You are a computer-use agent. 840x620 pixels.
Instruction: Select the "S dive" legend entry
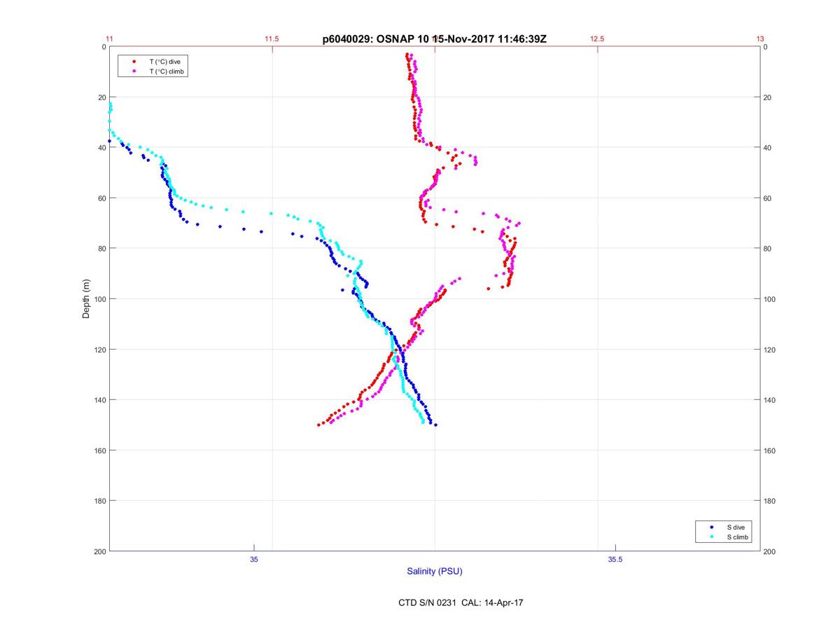736,527
